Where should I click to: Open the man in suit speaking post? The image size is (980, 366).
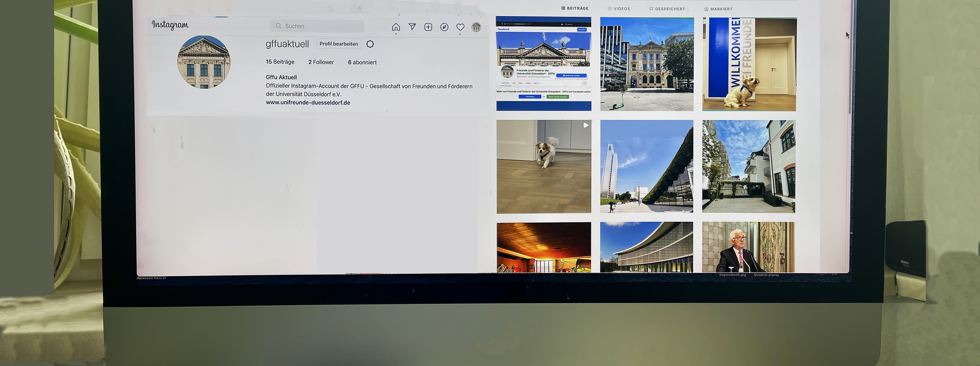(x=749, y=247)
